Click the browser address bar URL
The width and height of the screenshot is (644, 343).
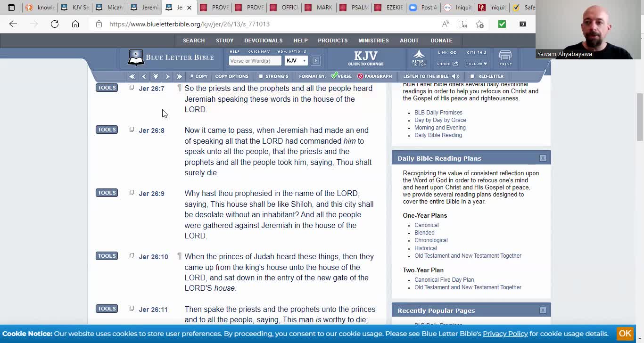tap(190, 24)
